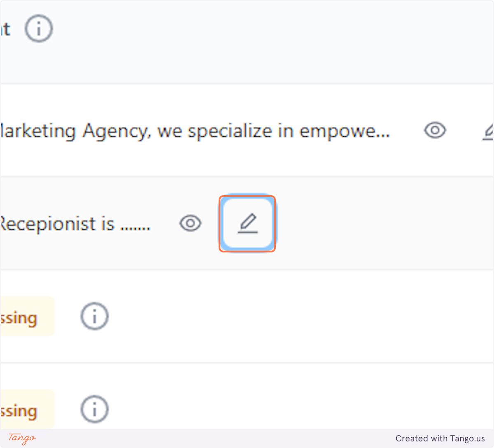The height and width of the screenshot is (448, 494).
Task: Click the info icon next to the first 'ssing' badge
Action: point(94,316)
